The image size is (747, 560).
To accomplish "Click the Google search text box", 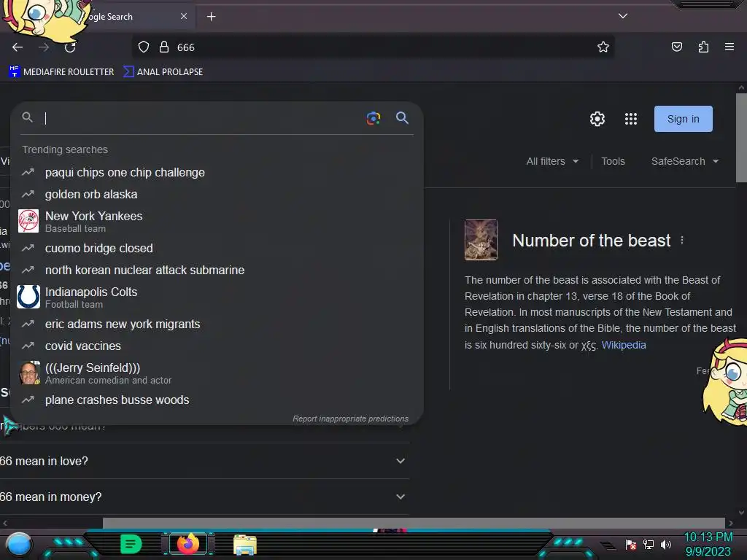I will click(203, 118).
